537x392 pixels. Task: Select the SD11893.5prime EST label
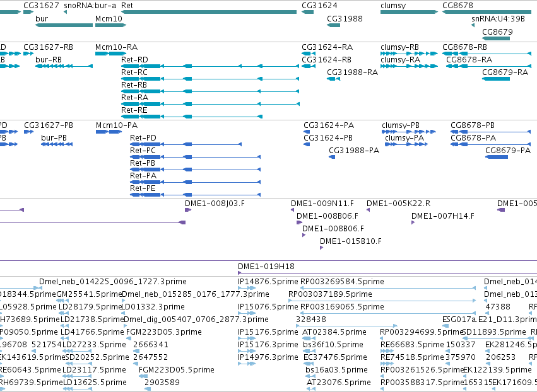tap(494, 332)
